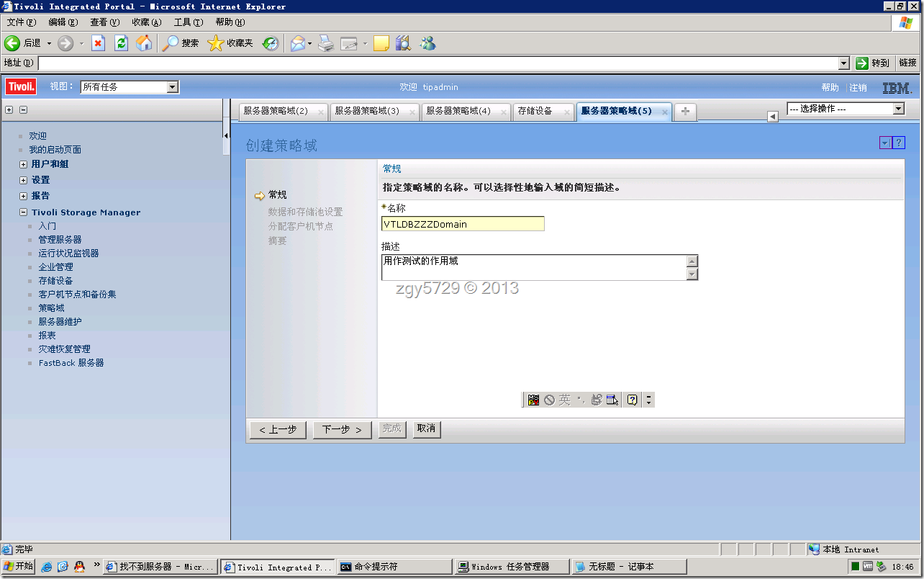Click the yellow note toolbar icon

click(x=381, y=43)
